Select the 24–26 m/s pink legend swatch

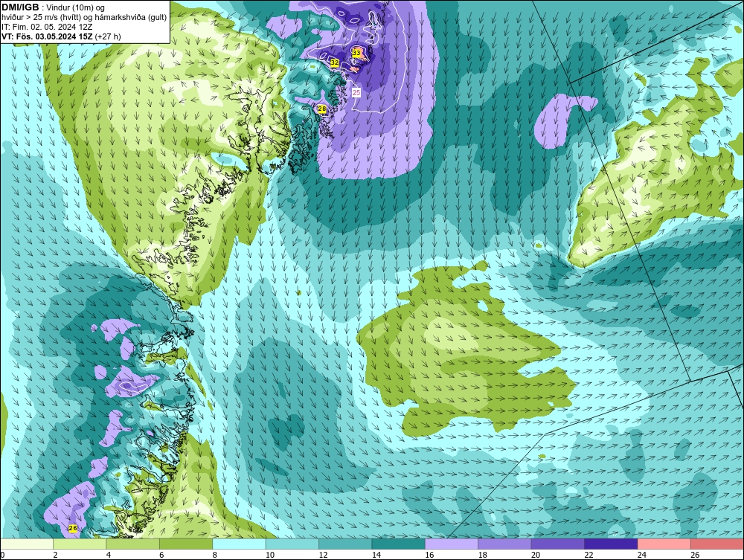coord(664,544)
